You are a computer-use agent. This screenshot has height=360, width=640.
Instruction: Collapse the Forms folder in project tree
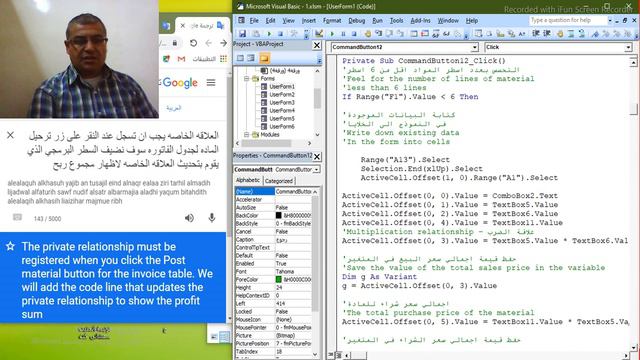(x=247, y=78)
